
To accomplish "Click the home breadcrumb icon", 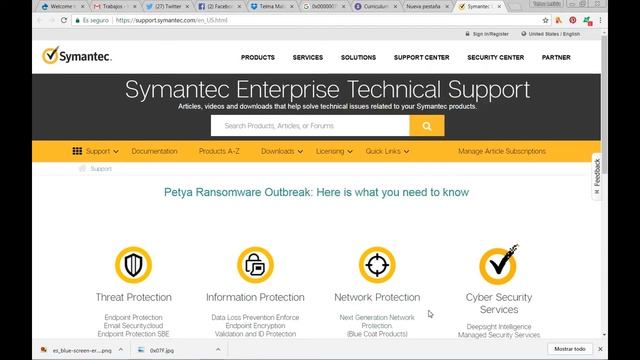I will [x=82, y=169].
